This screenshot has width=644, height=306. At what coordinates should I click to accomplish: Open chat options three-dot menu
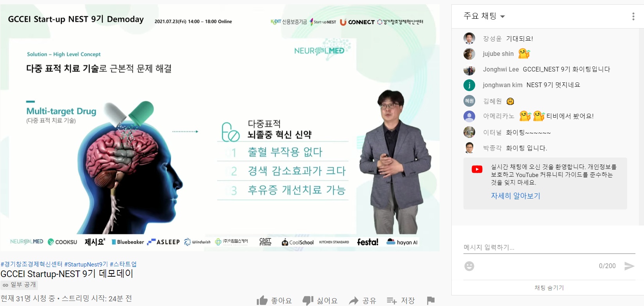(x=633, y=16)
